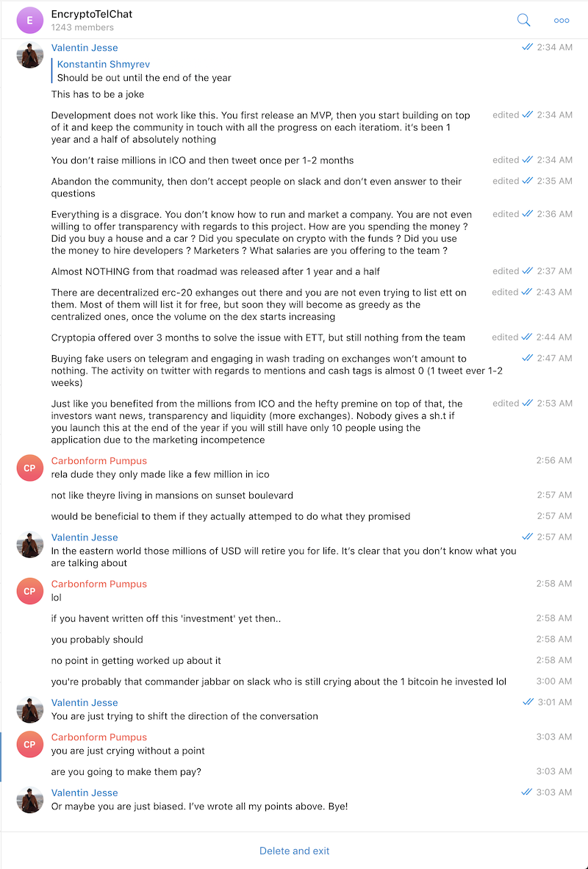Click Valentin Jesse's avatar at 3:01 AM

30,709
